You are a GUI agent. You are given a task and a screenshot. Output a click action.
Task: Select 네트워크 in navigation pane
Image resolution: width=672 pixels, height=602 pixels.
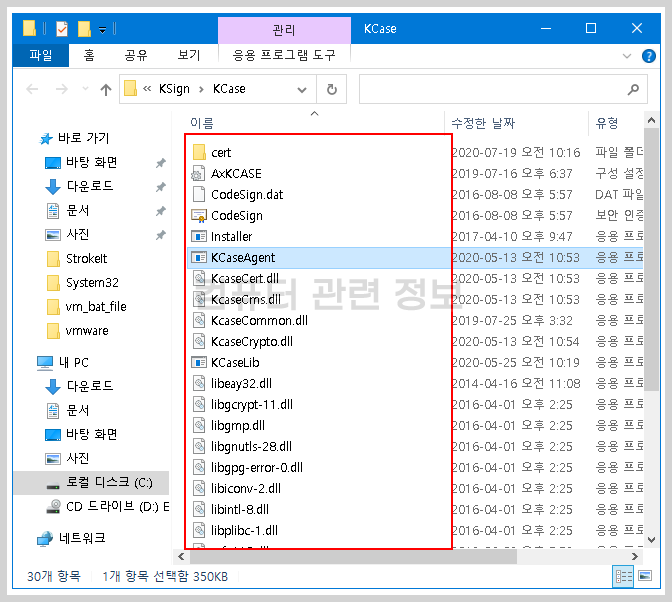coord(81,538)
